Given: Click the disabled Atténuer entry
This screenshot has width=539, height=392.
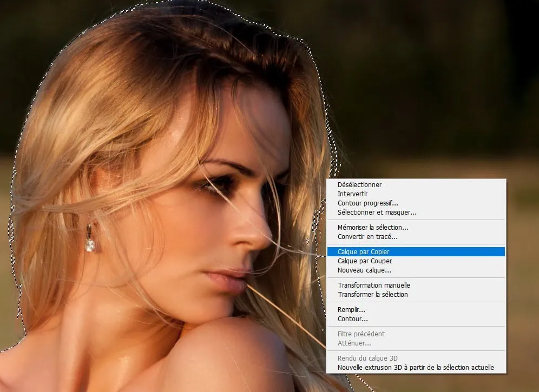Looking at the screenshot, I should click(x=354, y=343).
